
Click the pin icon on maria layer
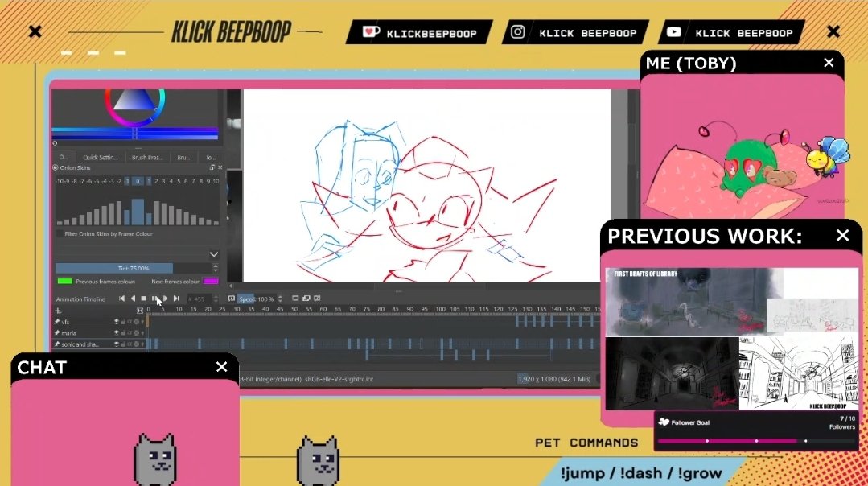[56, 332]
